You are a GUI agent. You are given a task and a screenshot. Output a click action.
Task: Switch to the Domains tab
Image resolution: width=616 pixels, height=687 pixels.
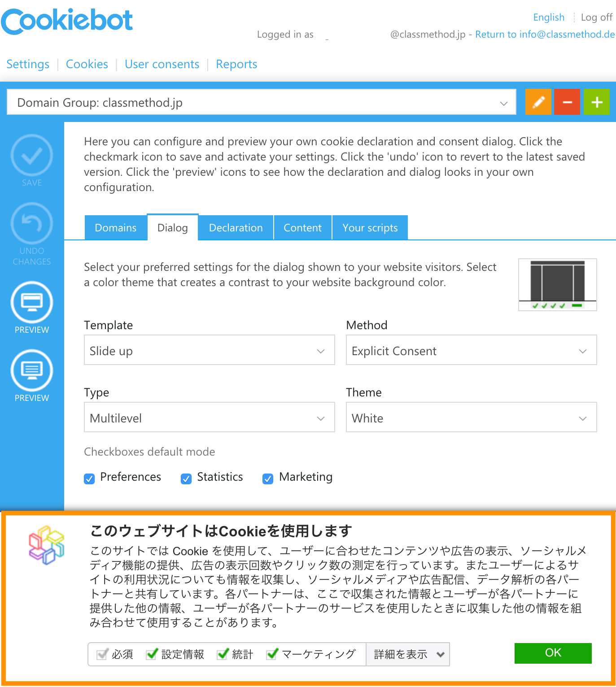point(116,228)
